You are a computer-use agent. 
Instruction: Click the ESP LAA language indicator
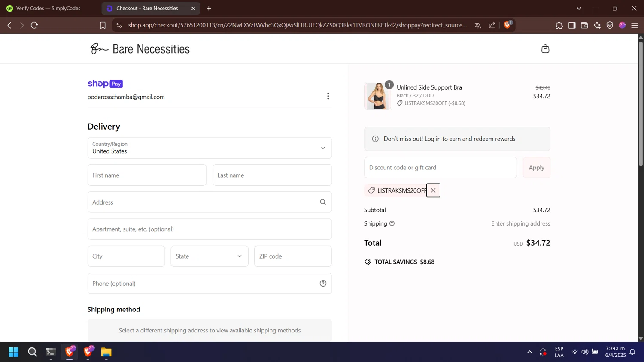point(559,352)
